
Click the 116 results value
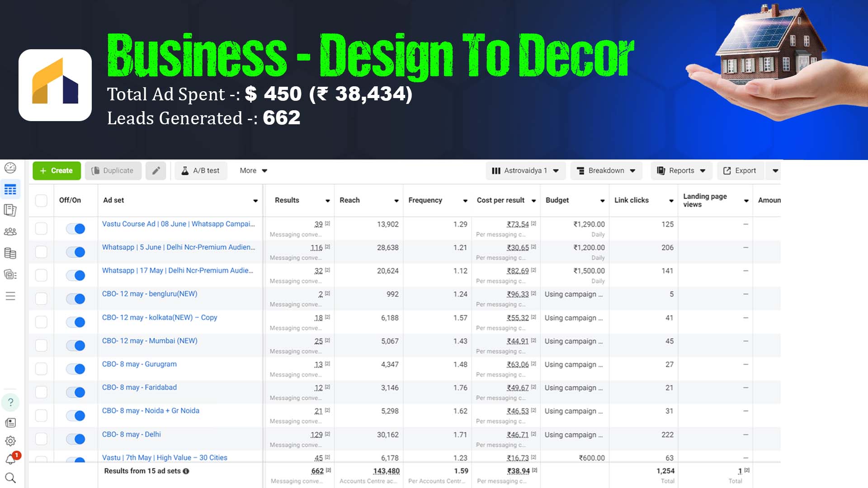316,248
